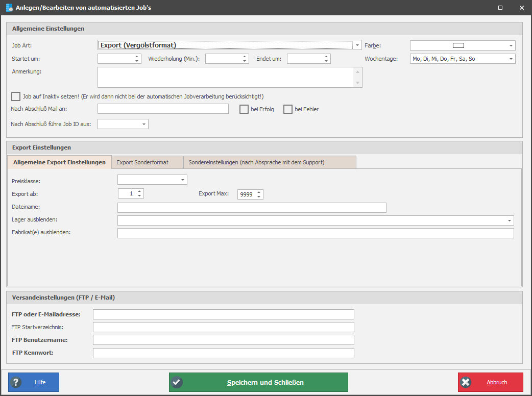Decrease the Export Max value
This screenshot has width=532, height=396.
[259, 196]
